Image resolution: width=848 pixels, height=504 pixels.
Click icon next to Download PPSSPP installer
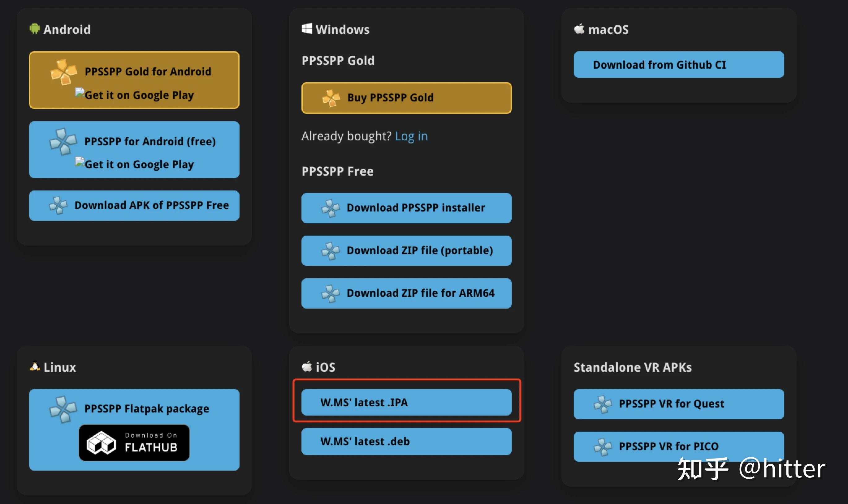coord(330,208)
